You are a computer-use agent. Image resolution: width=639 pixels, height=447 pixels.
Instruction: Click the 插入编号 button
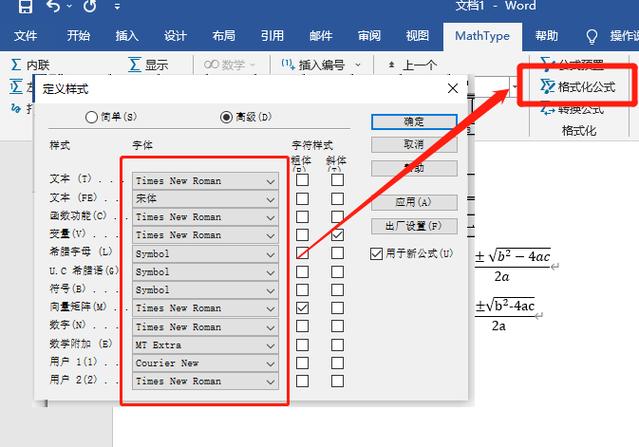coord(313,65)
